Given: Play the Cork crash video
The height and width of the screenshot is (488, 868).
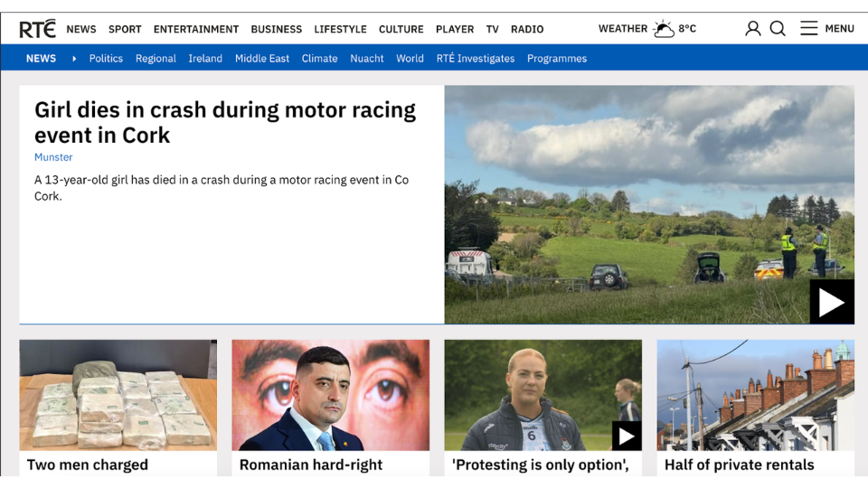Looking at the screenshot, I should (832, 302).
